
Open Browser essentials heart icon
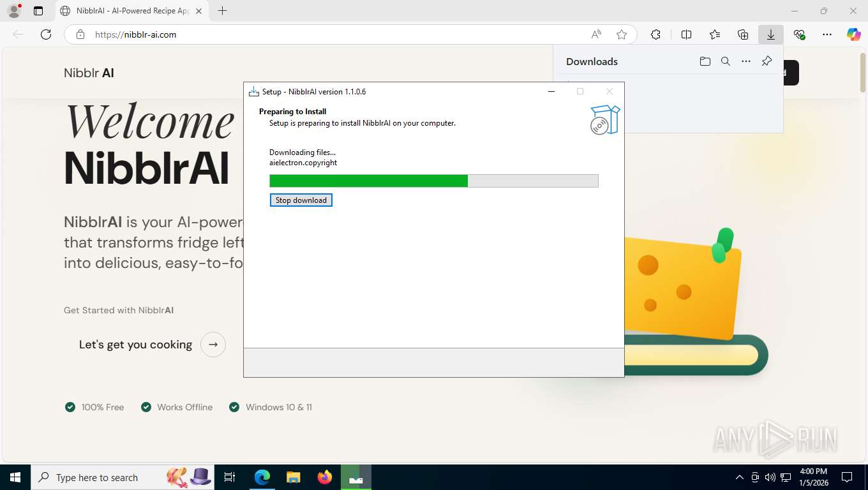pos(800,34)
